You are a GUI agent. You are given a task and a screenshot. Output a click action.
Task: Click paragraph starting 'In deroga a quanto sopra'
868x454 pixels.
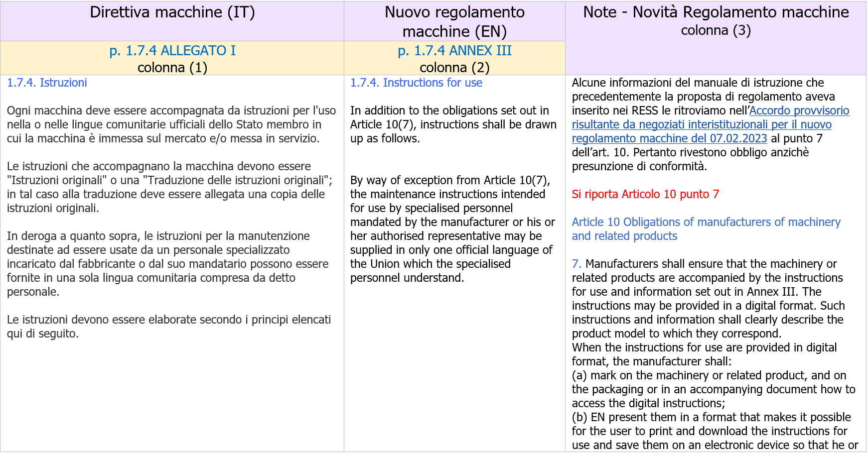(x=168, y=264)
